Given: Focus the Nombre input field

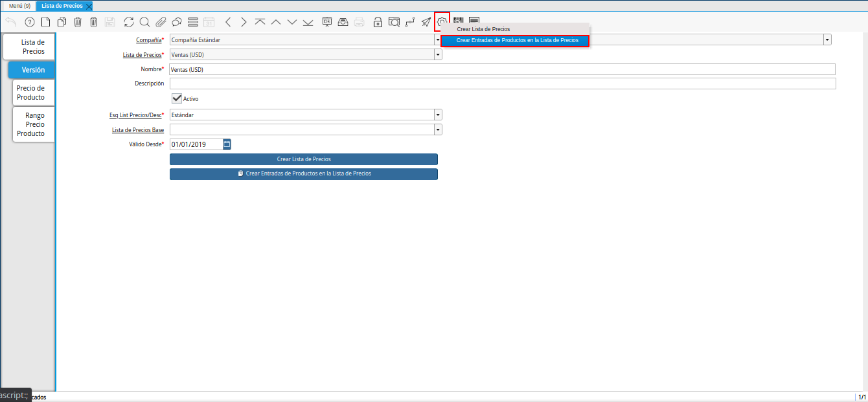Looking at the screenshot, I should (503, 69).
